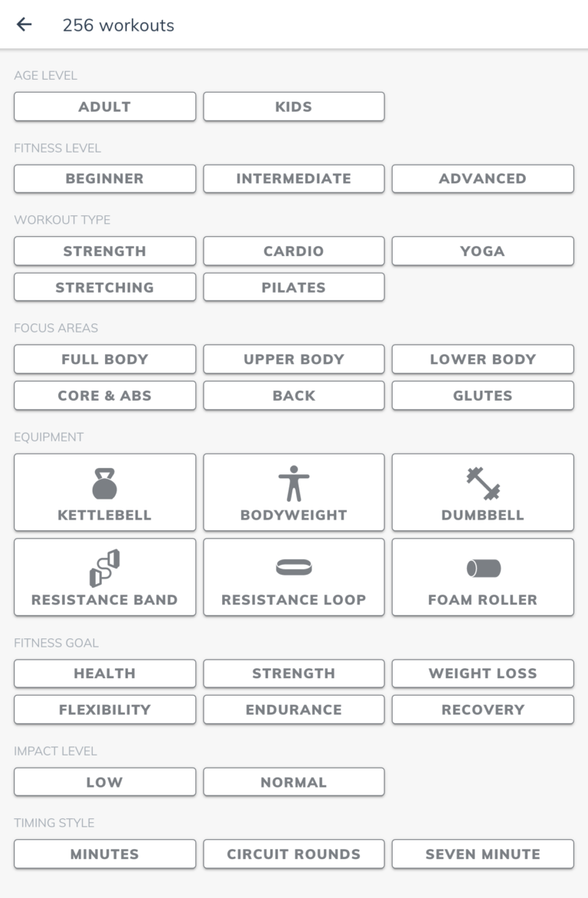Choose Weight Loss fitness goal

482,673
